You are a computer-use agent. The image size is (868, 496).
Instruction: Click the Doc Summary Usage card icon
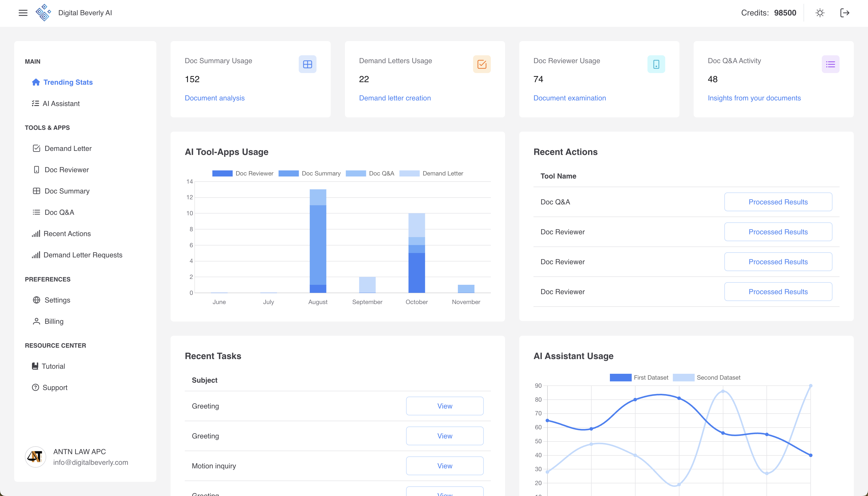coord(308,64)
